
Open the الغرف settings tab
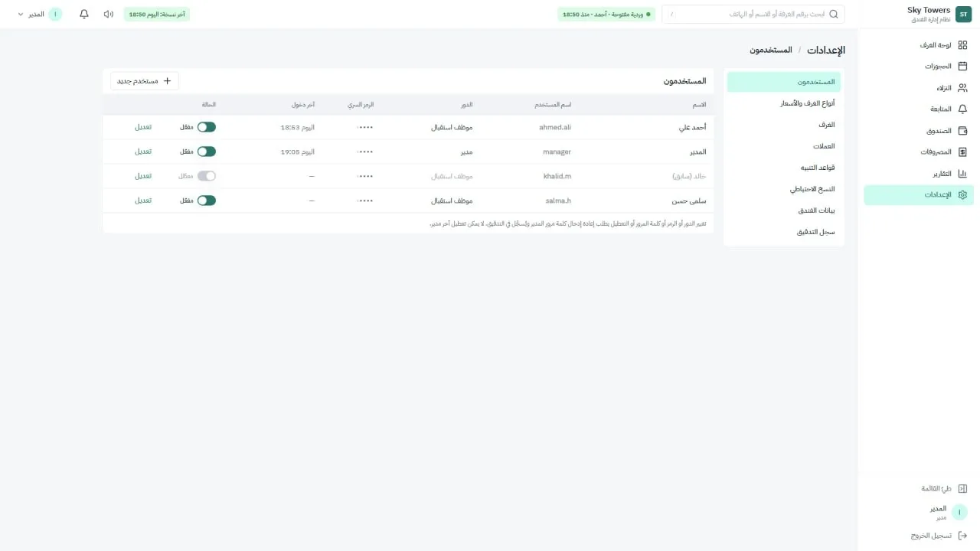[784, 125]
